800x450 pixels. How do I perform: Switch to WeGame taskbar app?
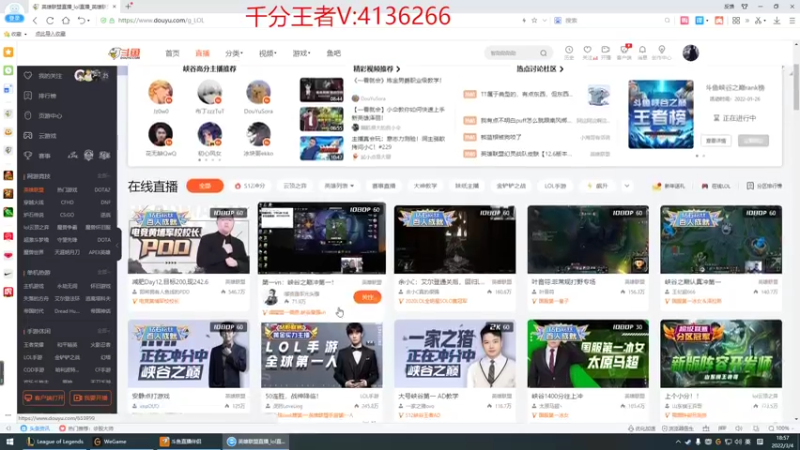(110, 441)
